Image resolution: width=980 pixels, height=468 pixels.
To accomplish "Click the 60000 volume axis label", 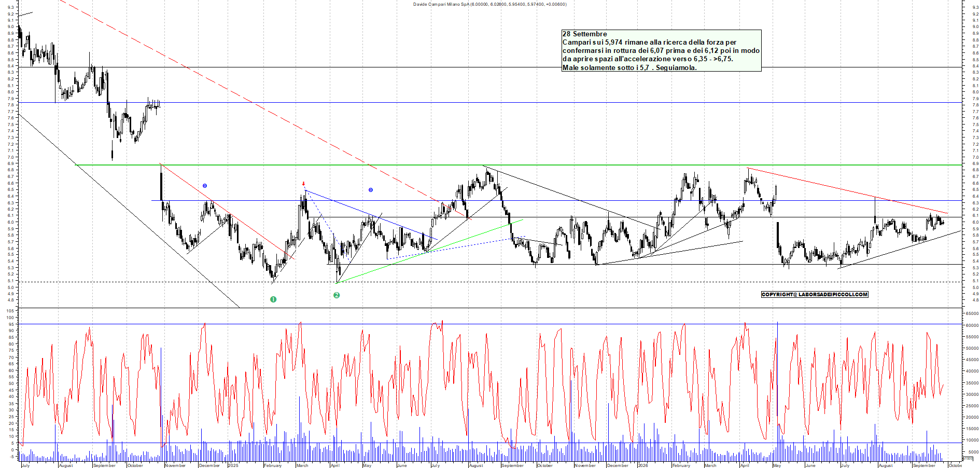I will (971, 325).
